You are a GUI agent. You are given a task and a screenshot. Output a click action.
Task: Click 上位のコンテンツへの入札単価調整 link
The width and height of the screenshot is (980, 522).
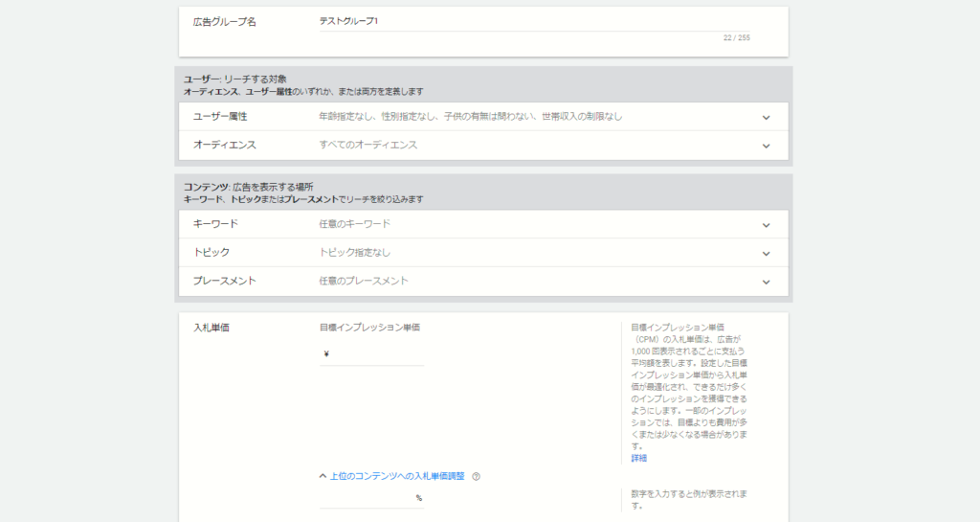pyautogui.click(x=397, y=476)
